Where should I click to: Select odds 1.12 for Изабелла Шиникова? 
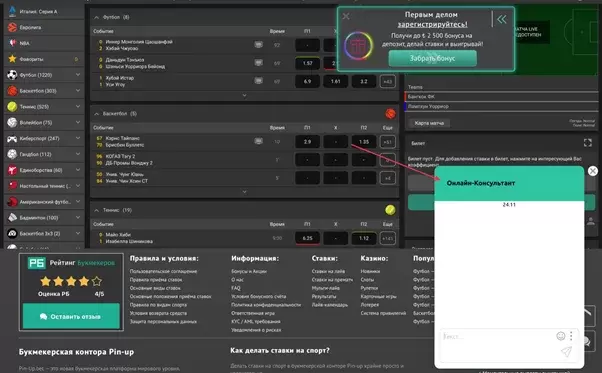364,238
